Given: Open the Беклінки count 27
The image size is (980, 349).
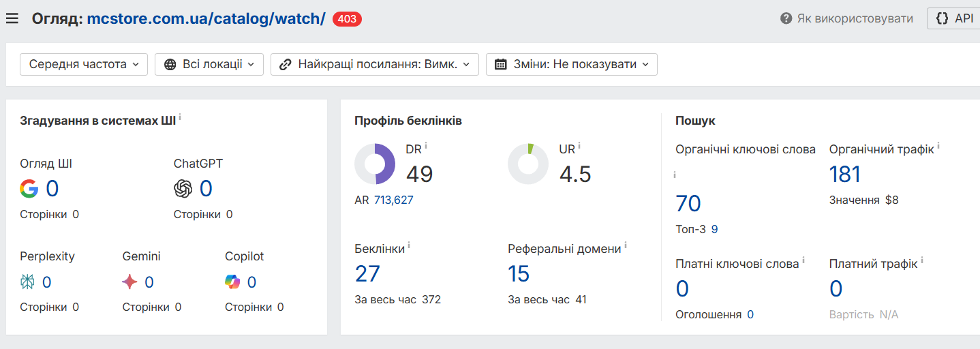Looking at the screenshot, I should coord(367,273).
